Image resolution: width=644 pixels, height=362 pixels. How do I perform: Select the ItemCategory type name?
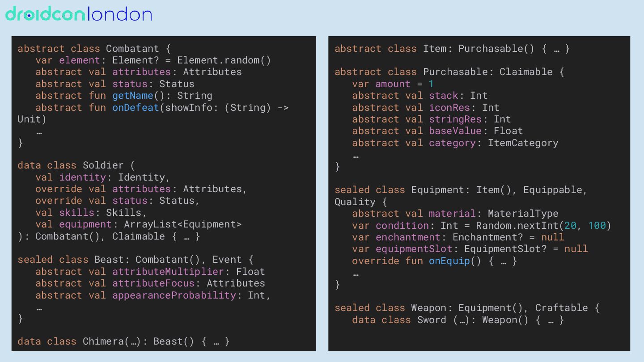[523, 143]
